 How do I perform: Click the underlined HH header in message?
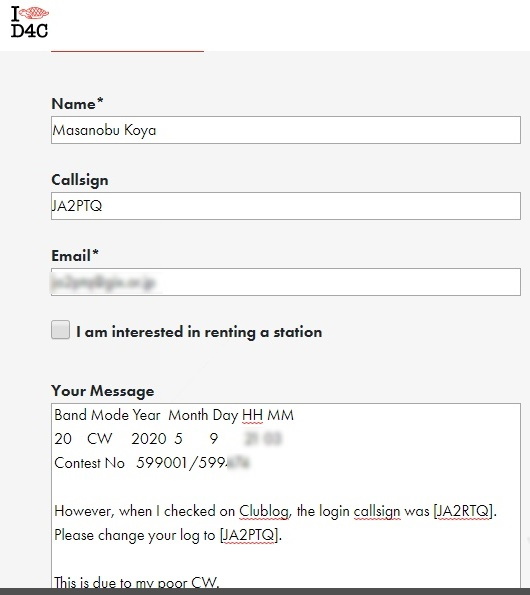pos(252,415)
